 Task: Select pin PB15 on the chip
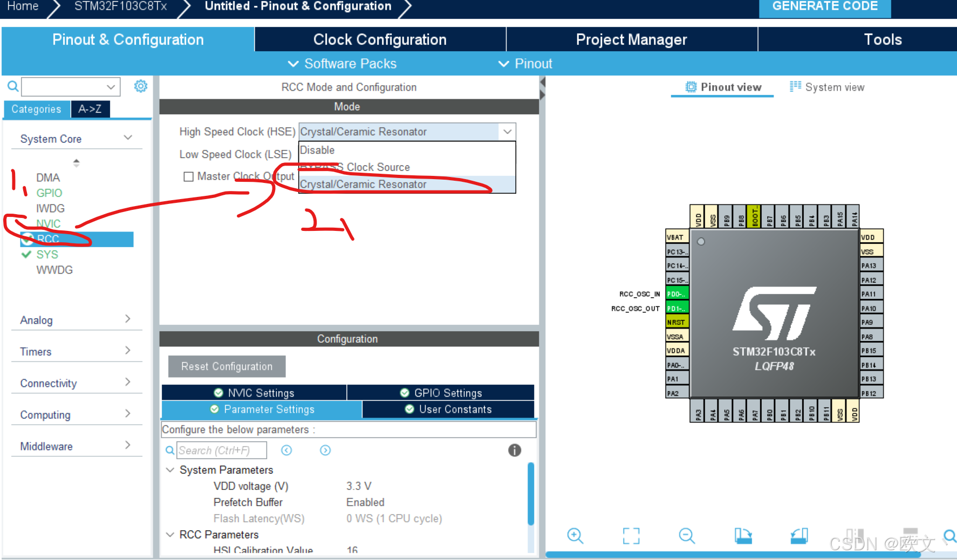(871, 351)
